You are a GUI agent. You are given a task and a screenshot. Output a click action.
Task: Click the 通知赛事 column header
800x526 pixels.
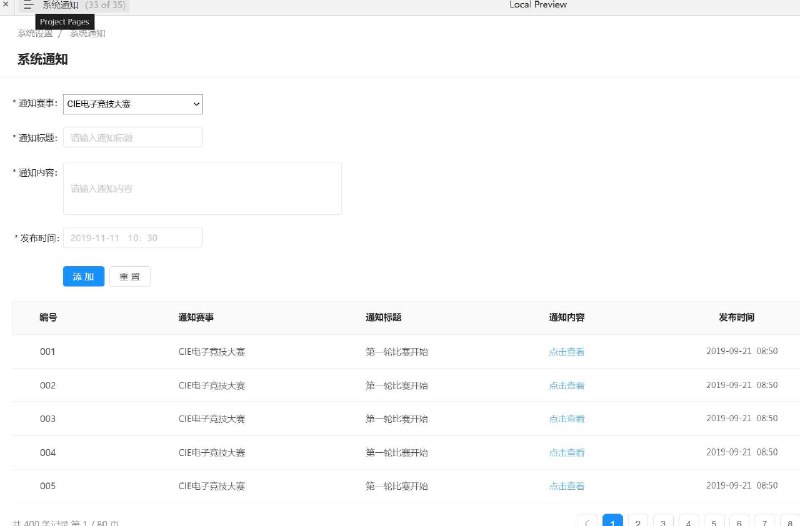(196, 317)
